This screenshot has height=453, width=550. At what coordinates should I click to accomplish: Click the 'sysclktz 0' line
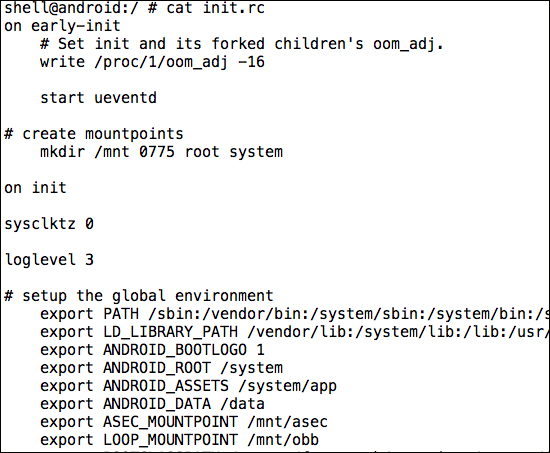[x=49, y=224]
